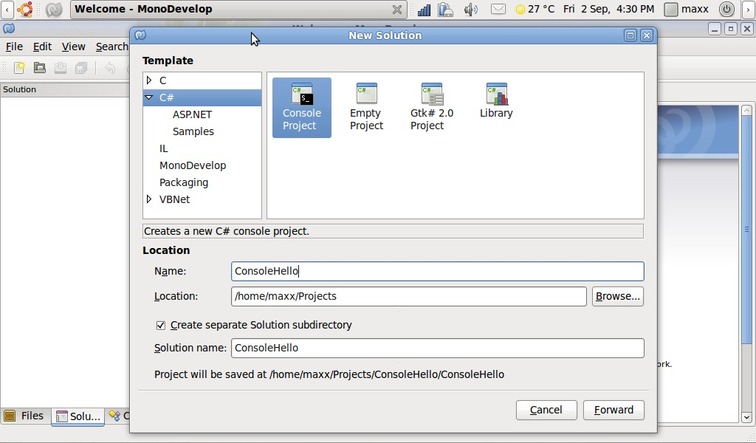Toggle Create separate Solution subdirectory checkbox

point(161,325)
